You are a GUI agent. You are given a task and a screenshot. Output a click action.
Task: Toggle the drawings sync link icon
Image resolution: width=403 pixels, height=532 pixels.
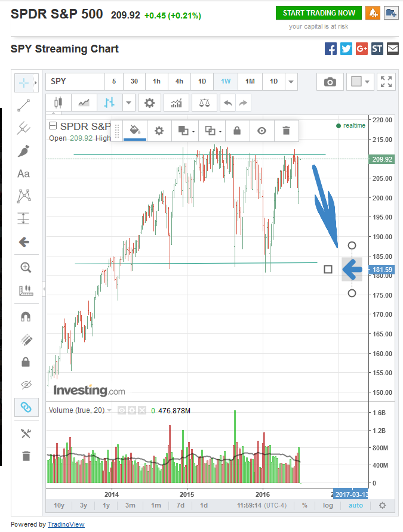(26, 407)
